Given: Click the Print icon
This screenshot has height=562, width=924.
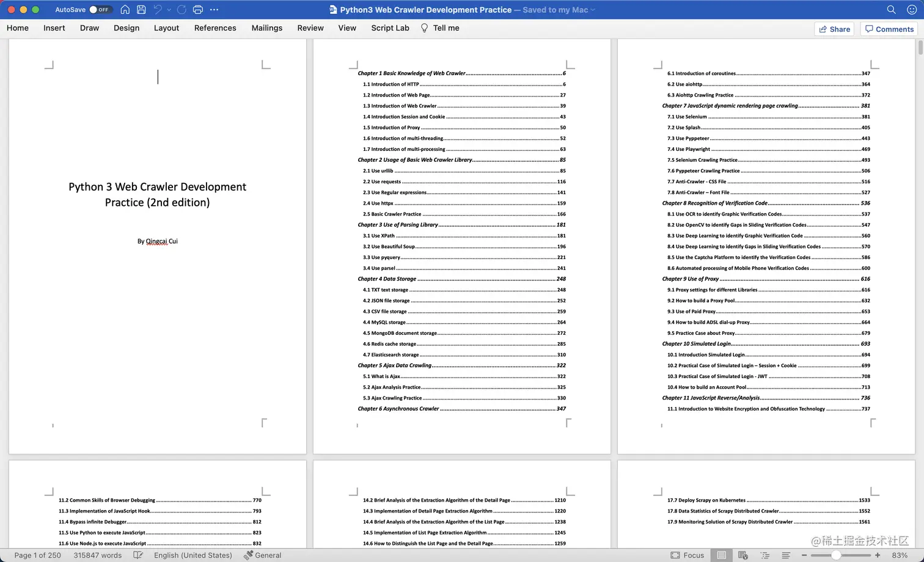Looking at the screenshot, I should pyautogui.click(x=197, y=10).
